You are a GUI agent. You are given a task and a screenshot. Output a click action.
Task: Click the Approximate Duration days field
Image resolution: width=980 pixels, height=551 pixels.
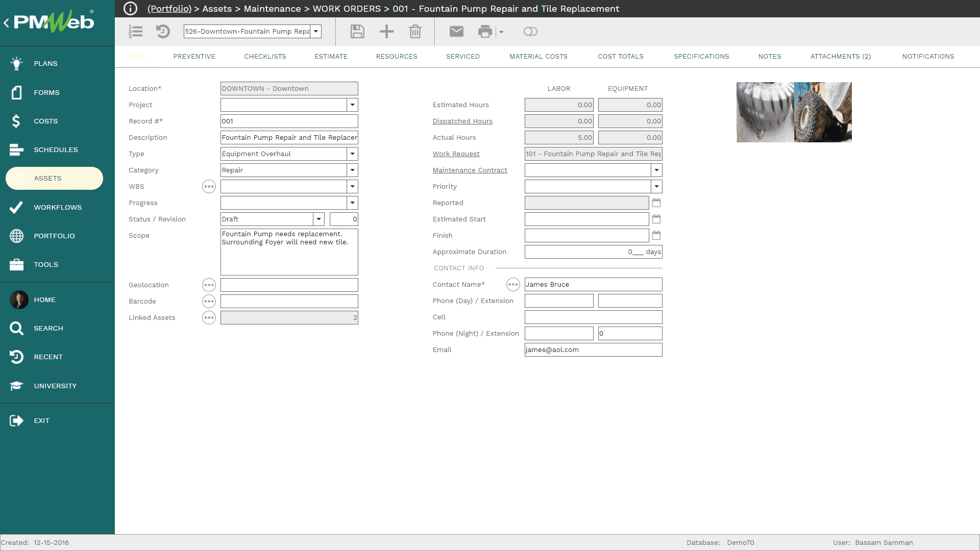click(x=593, y=252)
